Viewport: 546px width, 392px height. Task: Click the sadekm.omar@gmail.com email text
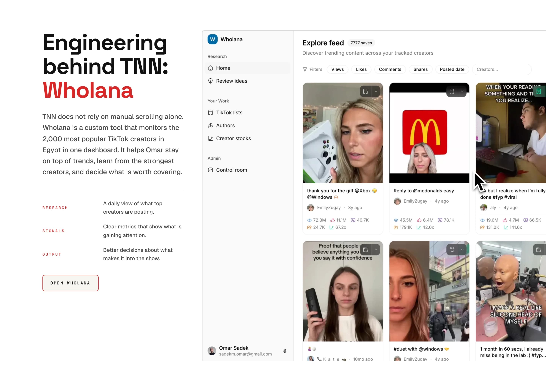tap(245, 354)
